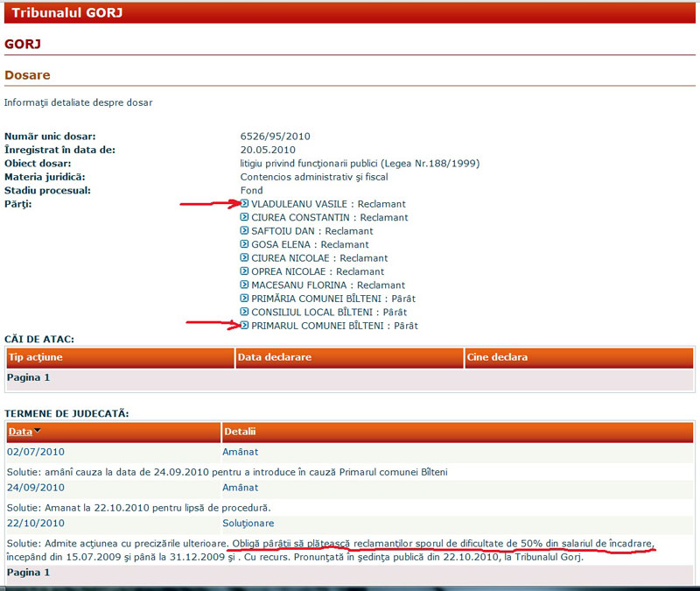Click registration date 20.05.2010

(x=268, y=150)
